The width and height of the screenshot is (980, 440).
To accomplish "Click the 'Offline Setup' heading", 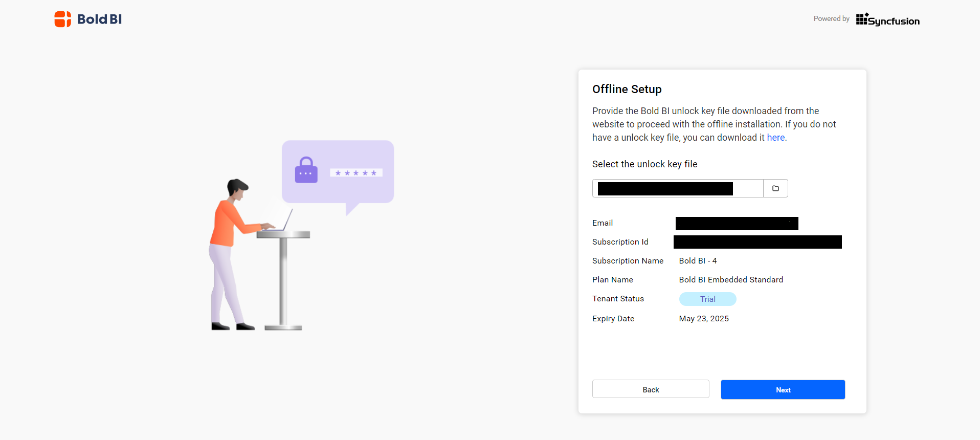I will click(627, 89).
